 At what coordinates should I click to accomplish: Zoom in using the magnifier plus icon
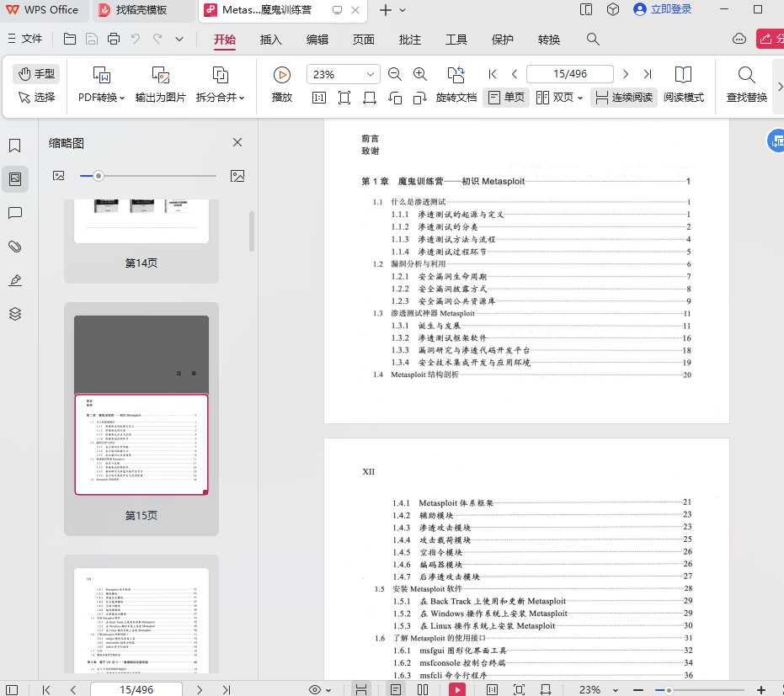[420, 74]
